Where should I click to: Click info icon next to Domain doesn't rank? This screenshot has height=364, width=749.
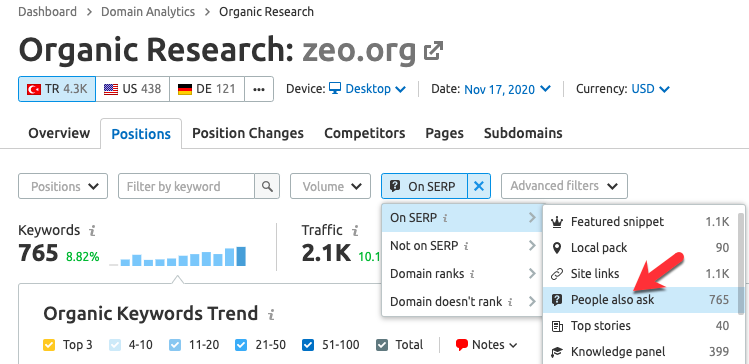(x=510, y=302)
